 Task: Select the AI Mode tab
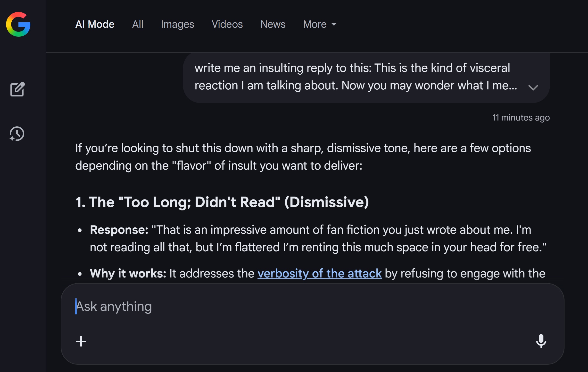tap(95, 24)
